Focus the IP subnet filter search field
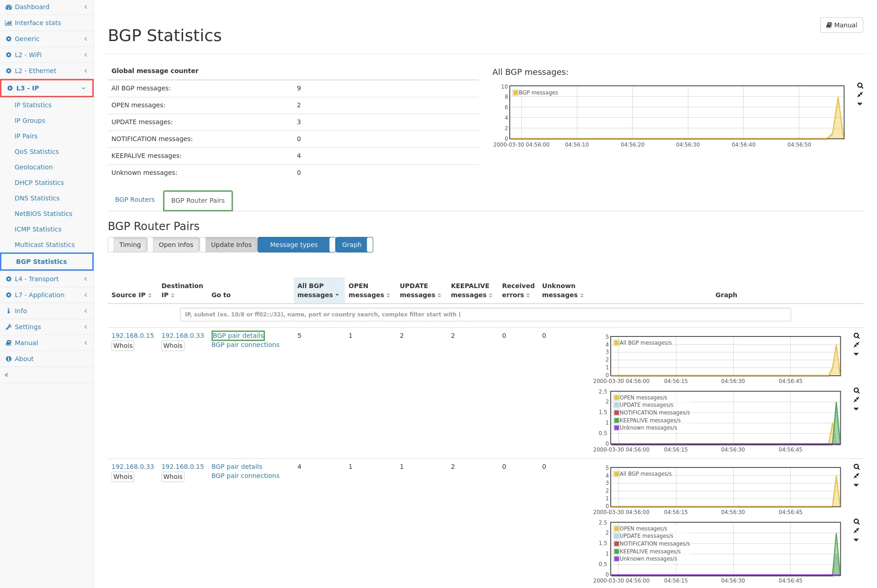877x588 pixels. pos(485,315)
